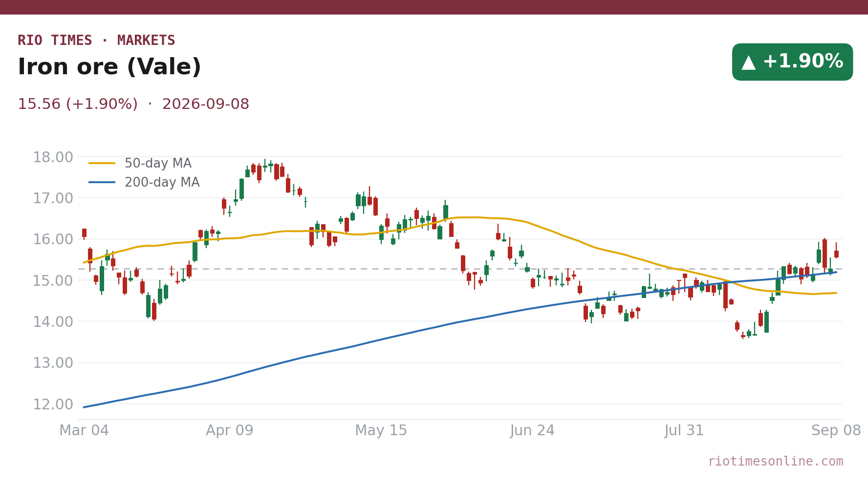Click the May 15 x-axis date label
868x488 pixels.
381,431
